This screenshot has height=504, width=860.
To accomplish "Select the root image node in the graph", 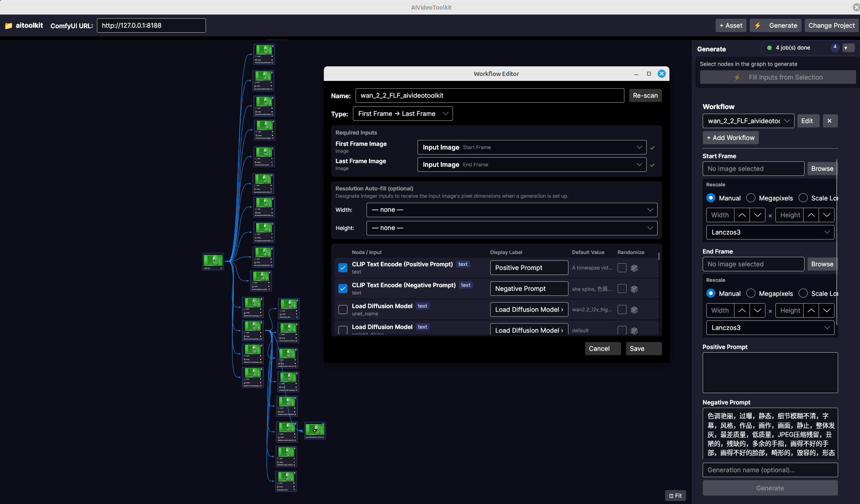I will (213, 261).
